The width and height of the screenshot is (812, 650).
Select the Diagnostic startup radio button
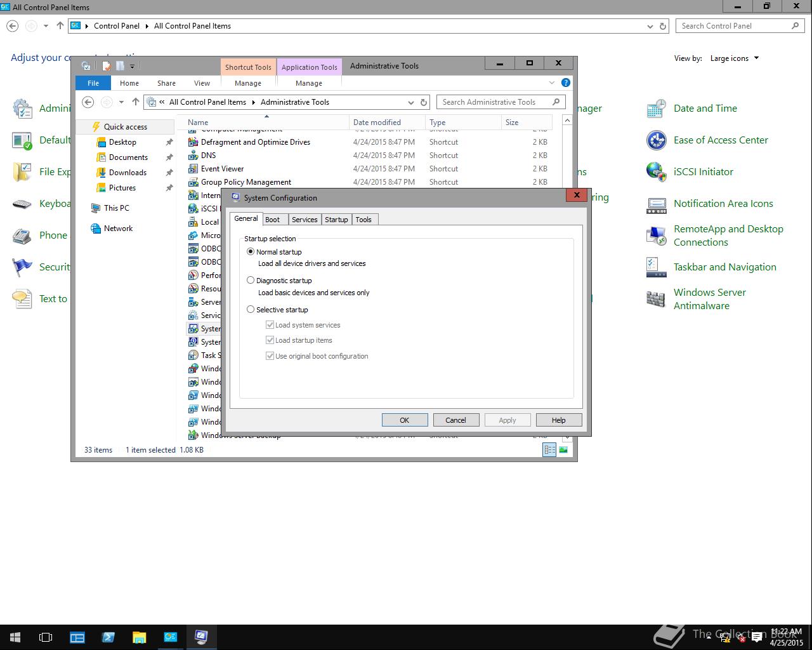(251, 280)
